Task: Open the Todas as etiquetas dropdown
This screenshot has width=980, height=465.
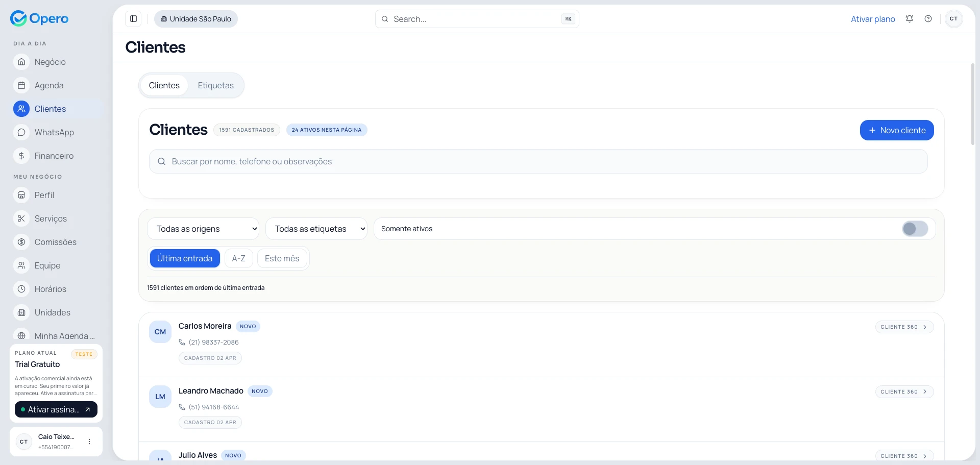Action: 316,229
